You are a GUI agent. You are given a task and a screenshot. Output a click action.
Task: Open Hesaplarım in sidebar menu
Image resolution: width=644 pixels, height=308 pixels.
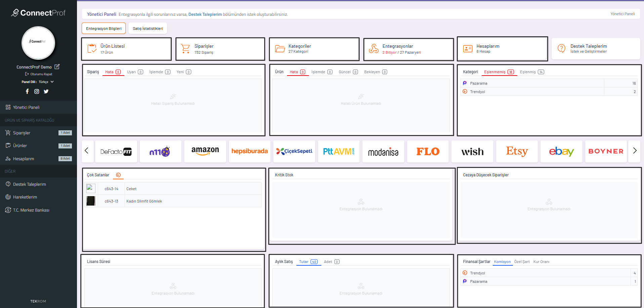click(38, 159)
